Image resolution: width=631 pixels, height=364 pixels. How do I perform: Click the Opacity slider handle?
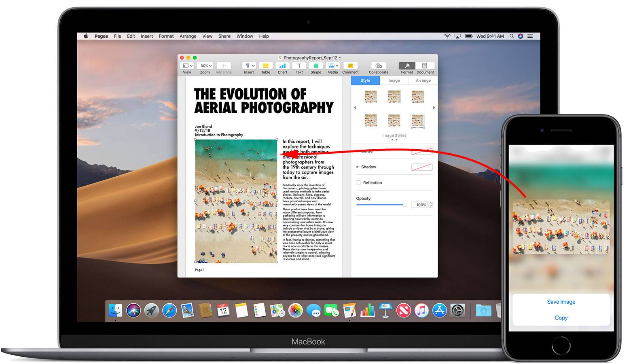(404, 205)
